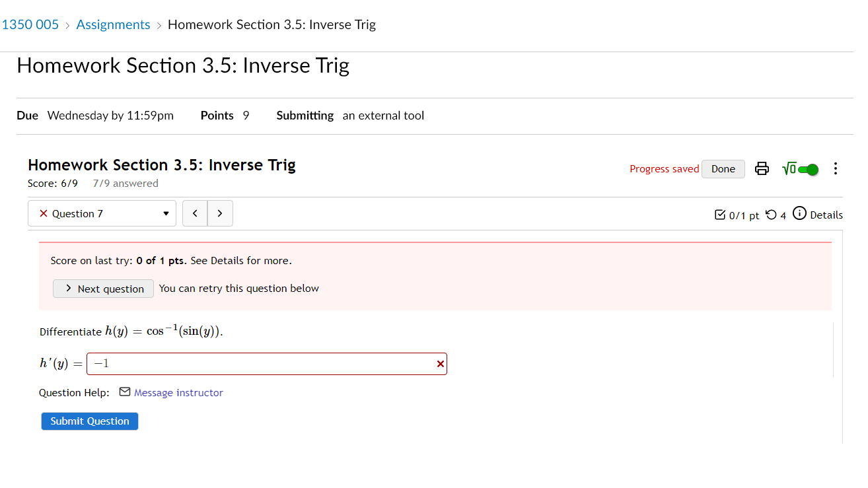The image size is (868, 488).
Task: Click the Differentiate h(y) problem statement
Action: tap(131, 331)
